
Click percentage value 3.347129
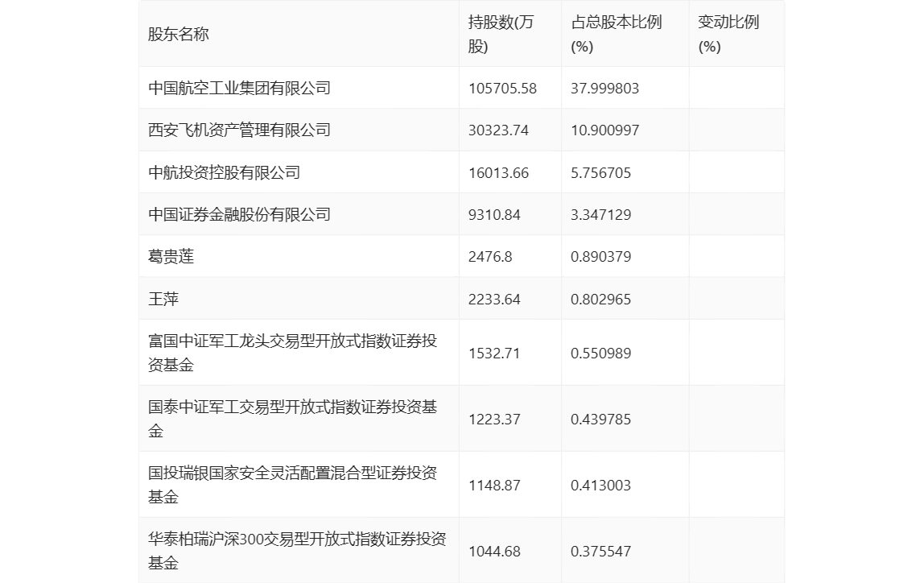tap(600, 214)
